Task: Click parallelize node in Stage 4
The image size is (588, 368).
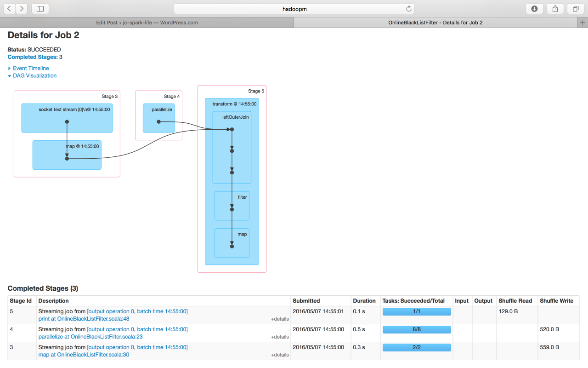Action: 158,118
